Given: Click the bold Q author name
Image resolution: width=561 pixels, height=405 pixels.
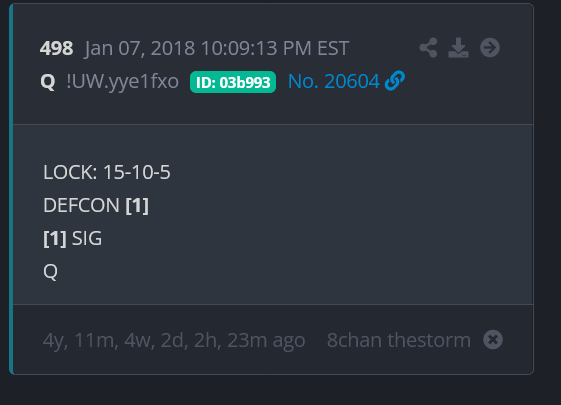Looking at the screenshot, I should click(x=48, y=82).
